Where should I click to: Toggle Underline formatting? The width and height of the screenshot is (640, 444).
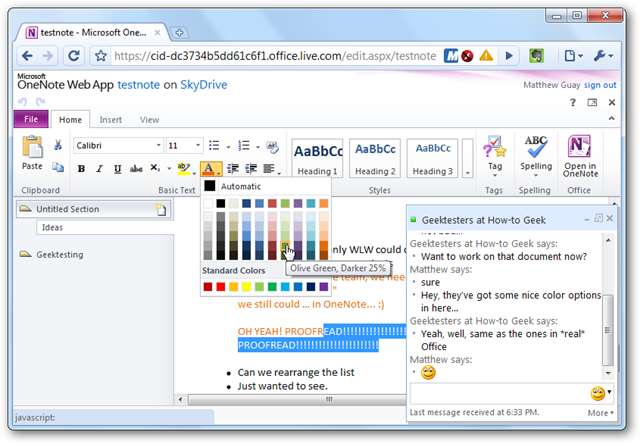point(118,169)
